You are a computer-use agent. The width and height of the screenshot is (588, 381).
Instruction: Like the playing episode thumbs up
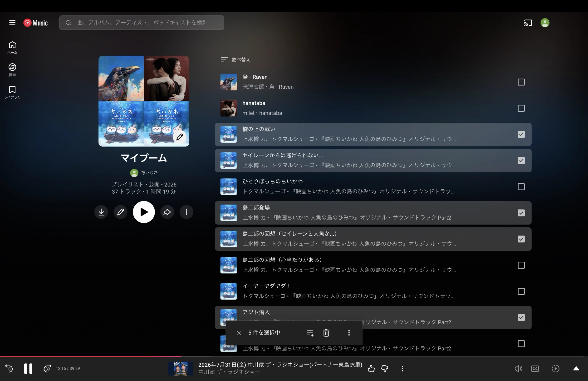371,369
